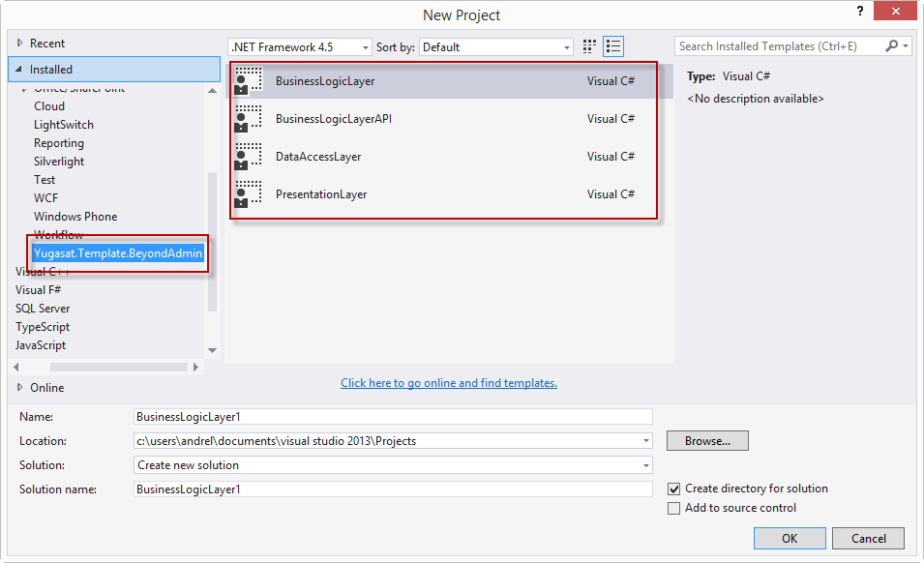This screenshot has height=563, width=924.
Task: Click the search magnifier icon
Action: (892, 45)
